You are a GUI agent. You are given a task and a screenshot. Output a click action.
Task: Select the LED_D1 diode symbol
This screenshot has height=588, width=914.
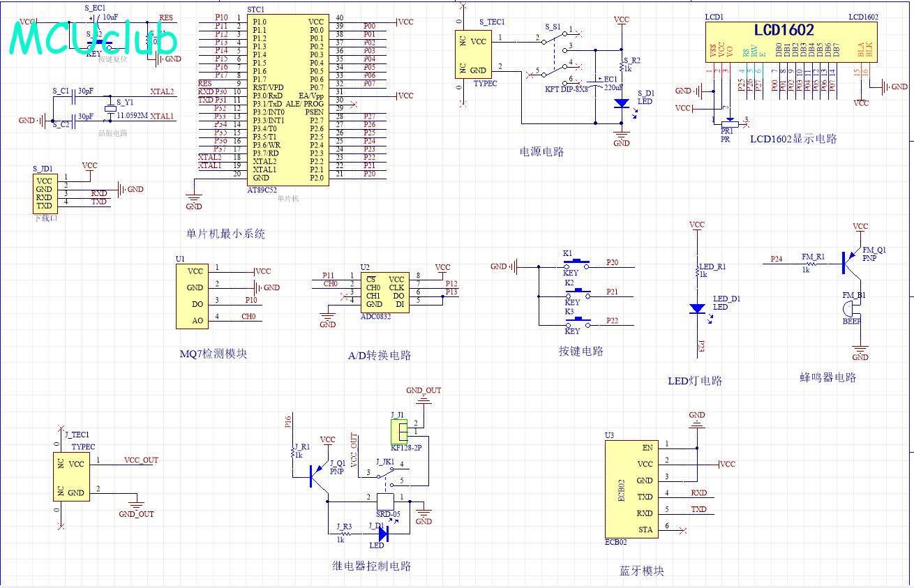(696, 308)
